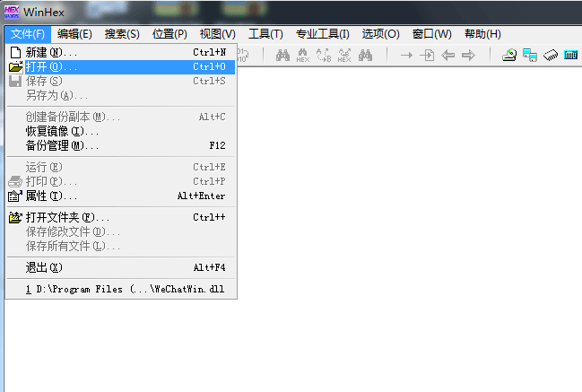Image resolution: width=582 pixels, height=392 pixels.
Task: Open the 位置(P) menu
Action: (169, 34)
